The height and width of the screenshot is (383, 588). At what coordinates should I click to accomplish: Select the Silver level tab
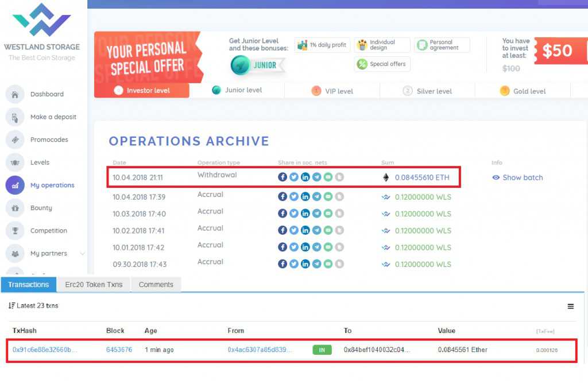click(x=427, y=91)
